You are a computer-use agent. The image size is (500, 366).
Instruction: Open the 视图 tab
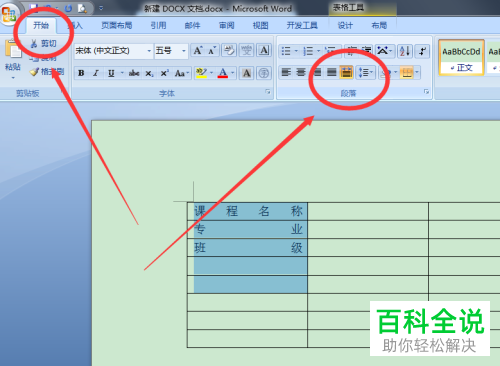(260, 25)
